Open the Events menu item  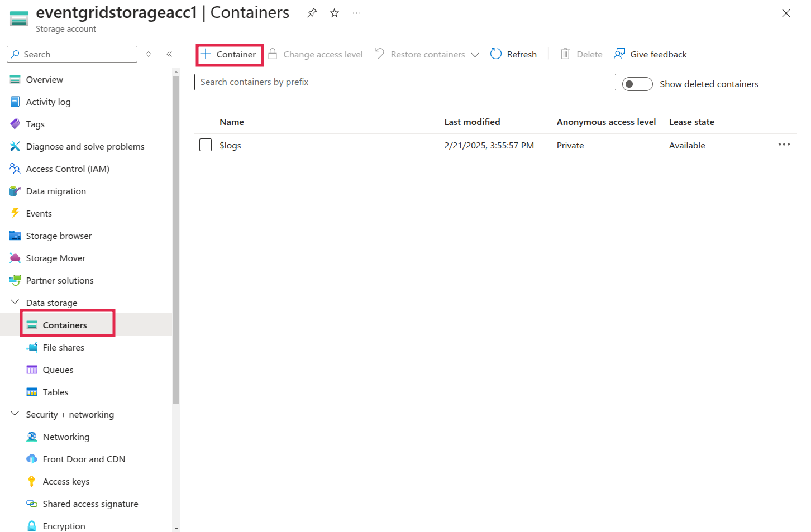point(39,213)
